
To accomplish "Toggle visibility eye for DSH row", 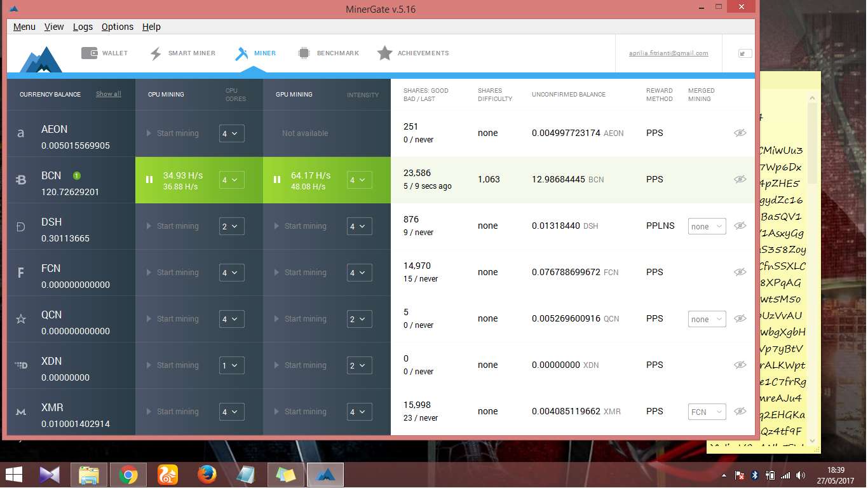I will 740,226.
